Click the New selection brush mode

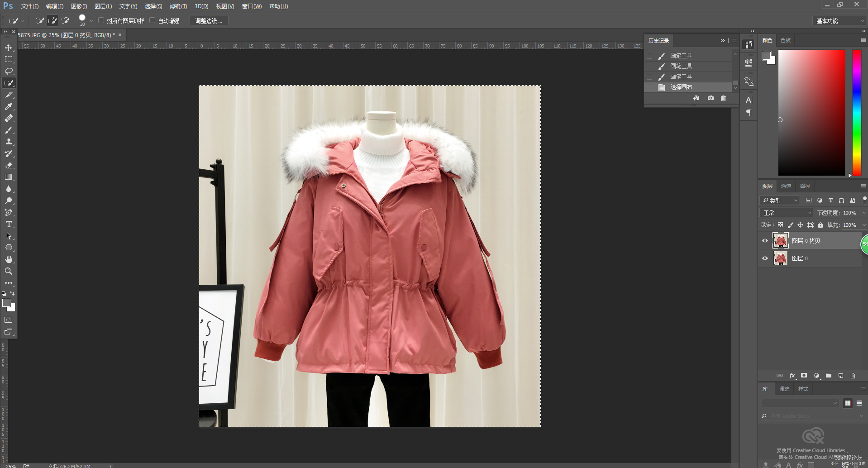(40, 20)
